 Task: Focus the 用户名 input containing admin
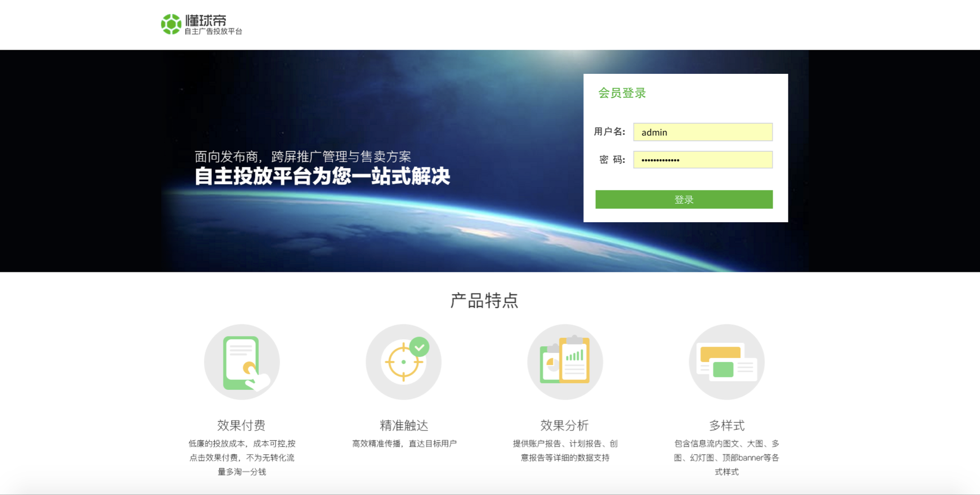(x=703, y=132)
